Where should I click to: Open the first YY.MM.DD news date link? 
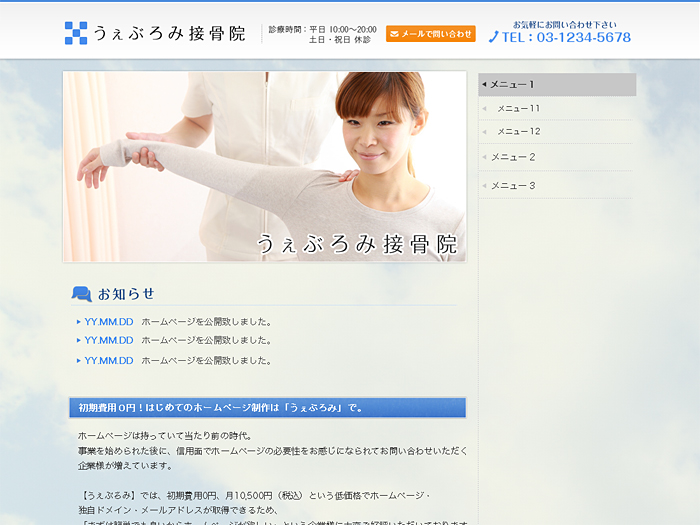(x=109, y=322)
